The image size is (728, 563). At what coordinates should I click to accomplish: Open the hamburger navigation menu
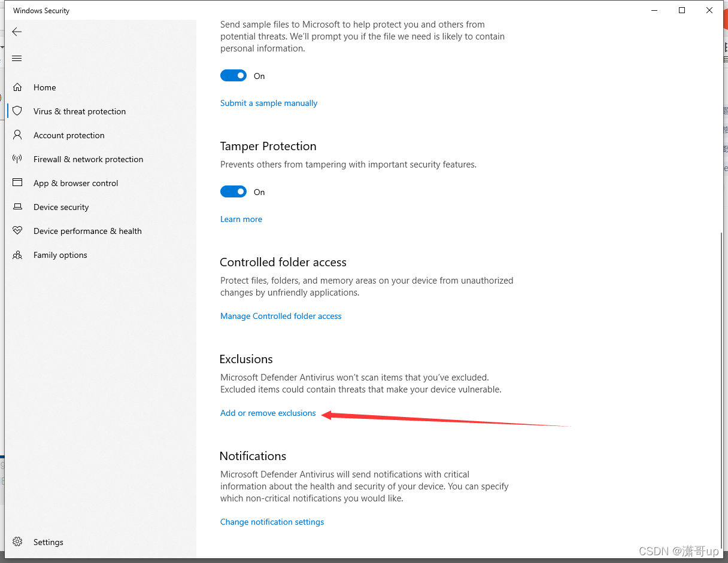17,59
